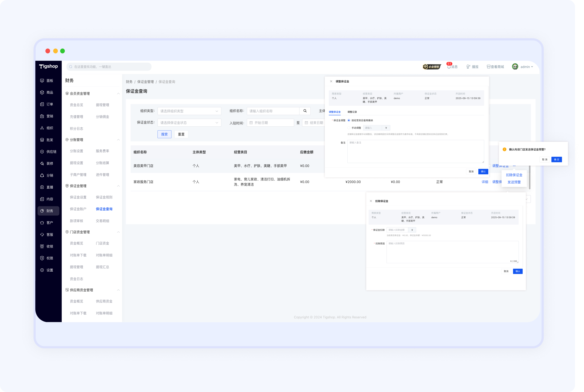Open the 商品 products sidebar icon

click(42, 92)
